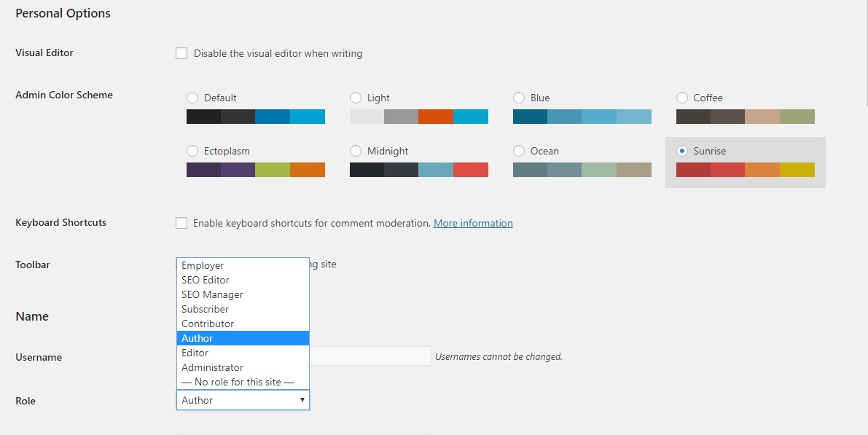Screen dimensions: 868x435
Task: Enable disabling the visual editor when writing
Action: coord(181,52)
